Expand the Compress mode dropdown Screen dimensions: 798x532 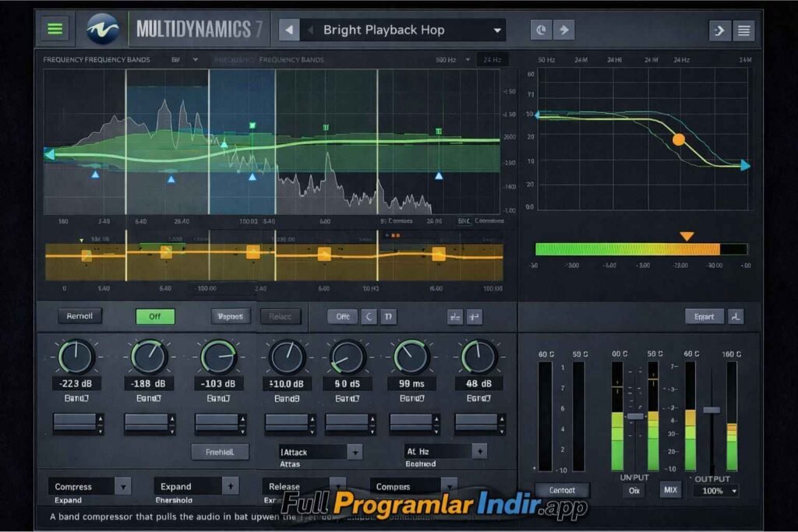point(122,486)
